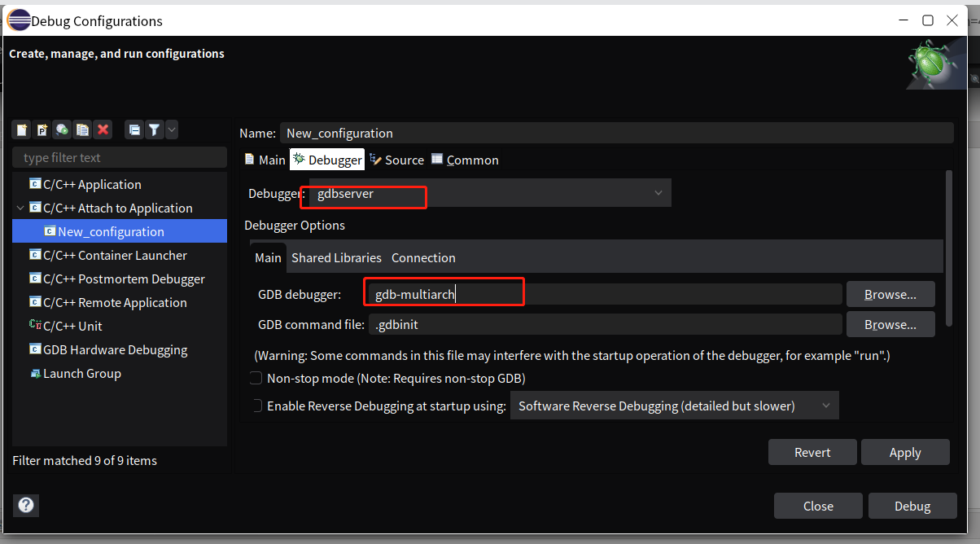Viewport: 980px width, 544px height.
Task: Click the filter launch configurations icon
Action: (x=154, y=129)
